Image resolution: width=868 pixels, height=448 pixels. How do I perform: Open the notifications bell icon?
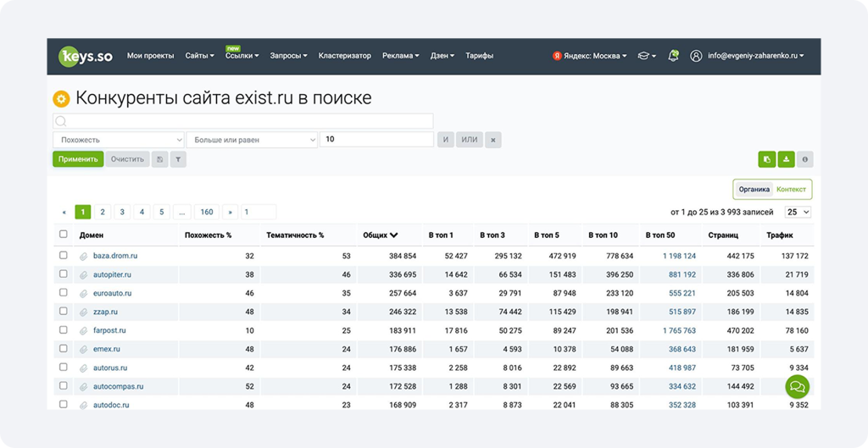673,56
